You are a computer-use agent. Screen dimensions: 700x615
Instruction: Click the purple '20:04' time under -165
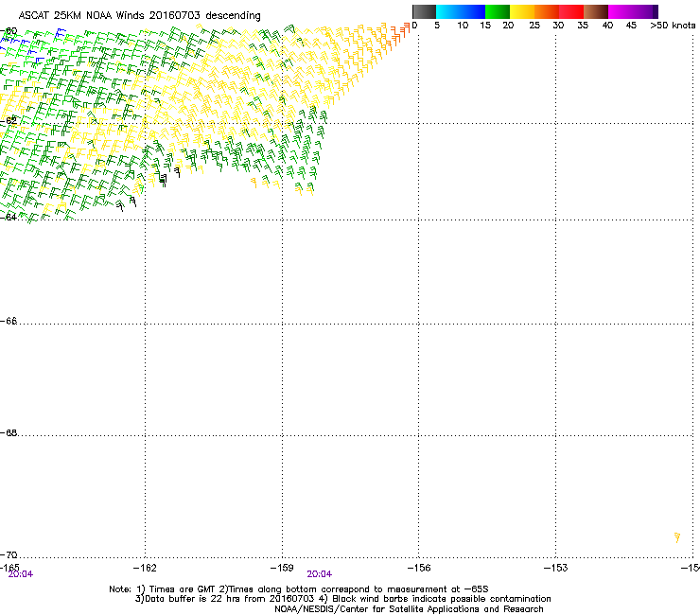pos(21,574)
